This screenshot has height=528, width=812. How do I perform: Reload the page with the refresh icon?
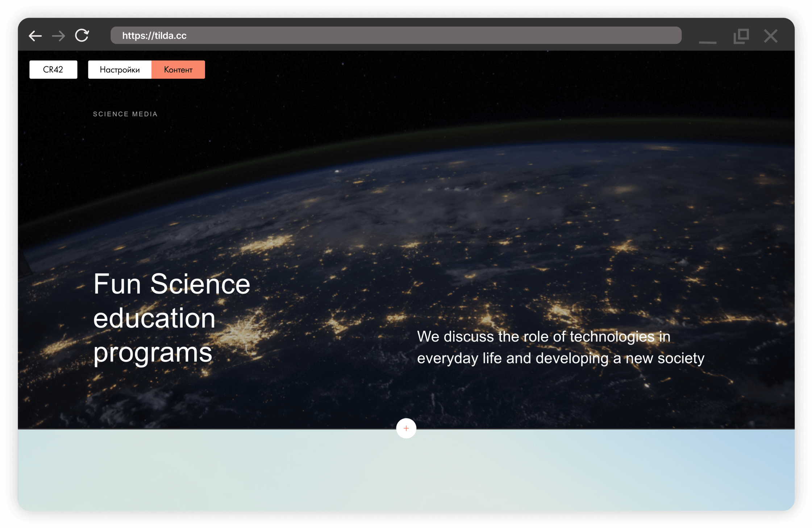click(x=82, y=36)
